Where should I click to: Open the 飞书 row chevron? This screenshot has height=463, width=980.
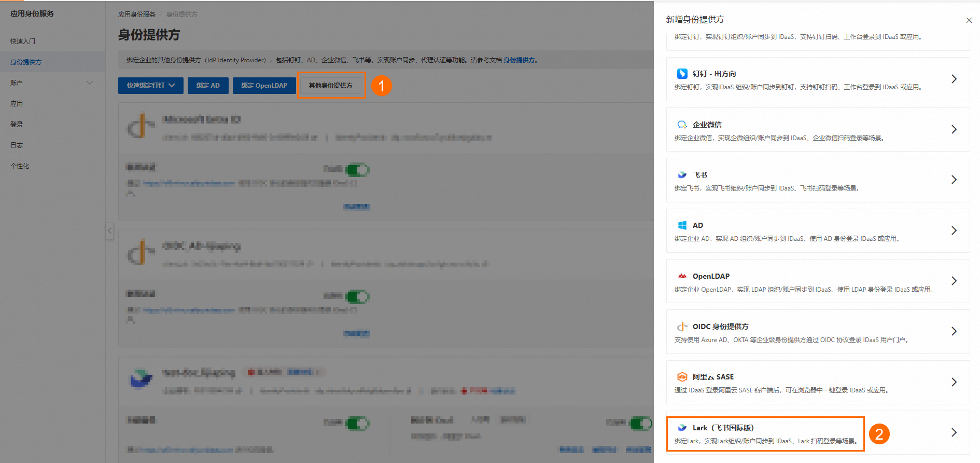pyautogui.click(x=954, y=180)
